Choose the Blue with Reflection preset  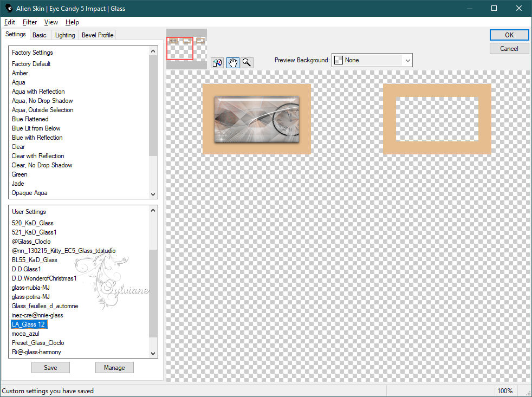(x=37, y=138)
